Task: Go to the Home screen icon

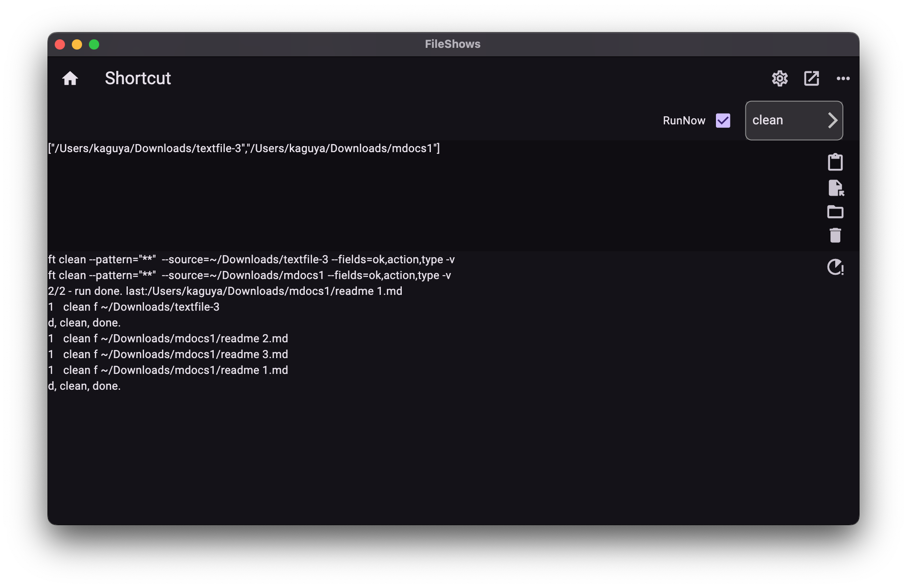Action: pyautogui.click(x=70, y=79)
